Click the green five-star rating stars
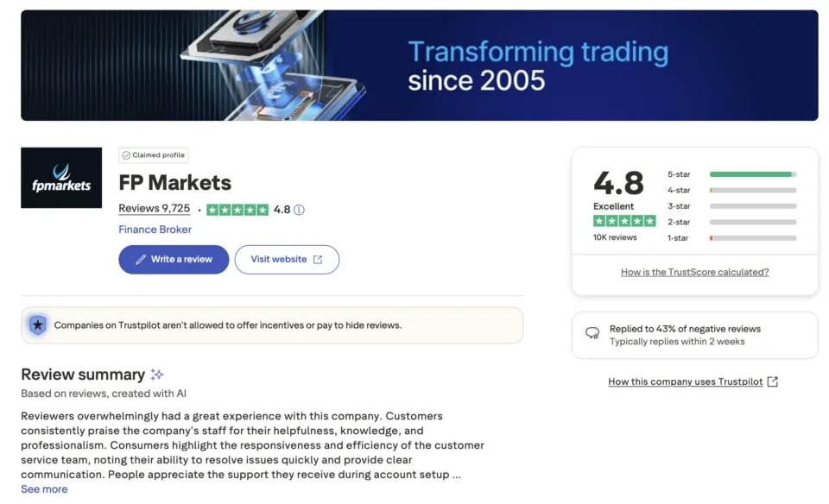 (239, 210)
